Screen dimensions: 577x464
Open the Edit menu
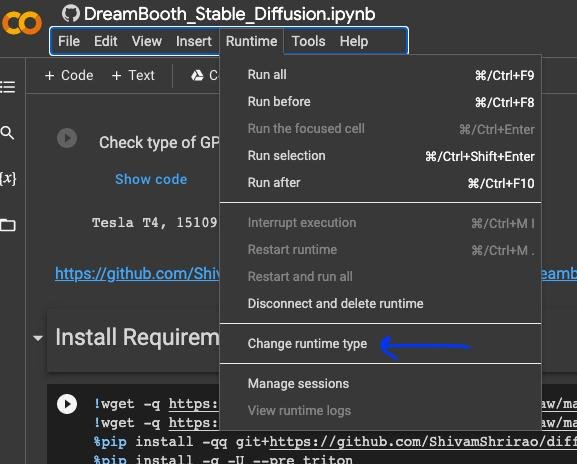(x=106, y=41)
